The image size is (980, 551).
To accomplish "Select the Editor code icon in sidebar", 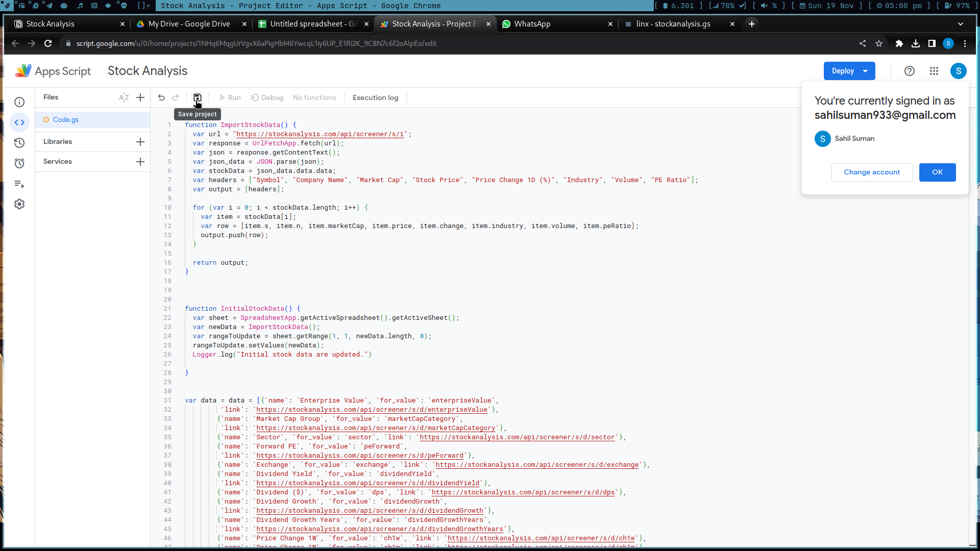I will point(19,122).
